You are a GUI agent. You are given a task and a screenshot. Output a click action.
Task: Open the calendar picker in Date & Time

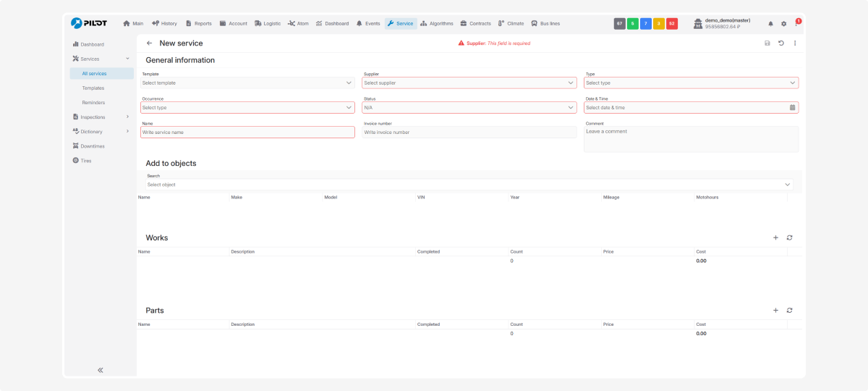(x=792, y=107)
